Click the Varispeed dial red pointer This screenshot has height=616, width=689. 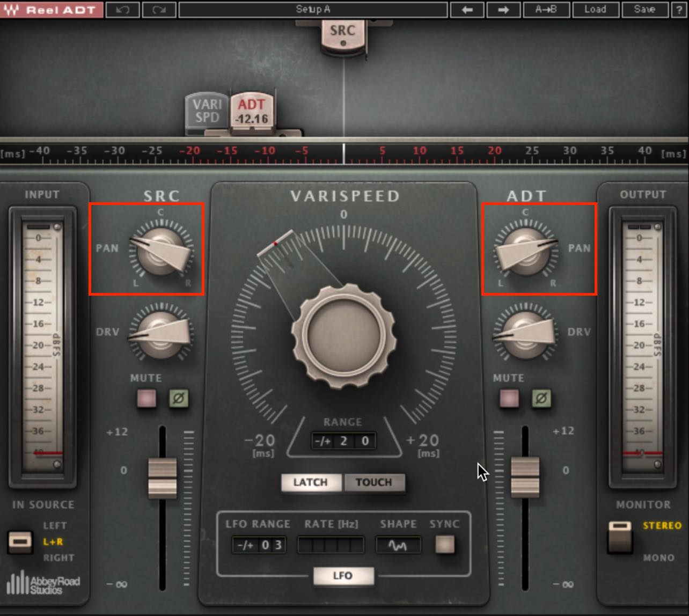pyautogui.click(x=275, y=243)
